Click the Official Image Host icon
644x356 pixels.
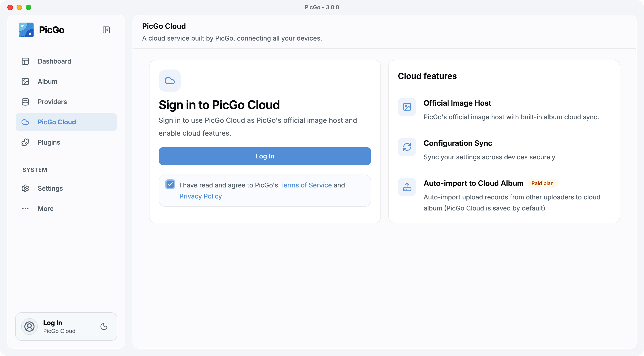pos(407,107)
